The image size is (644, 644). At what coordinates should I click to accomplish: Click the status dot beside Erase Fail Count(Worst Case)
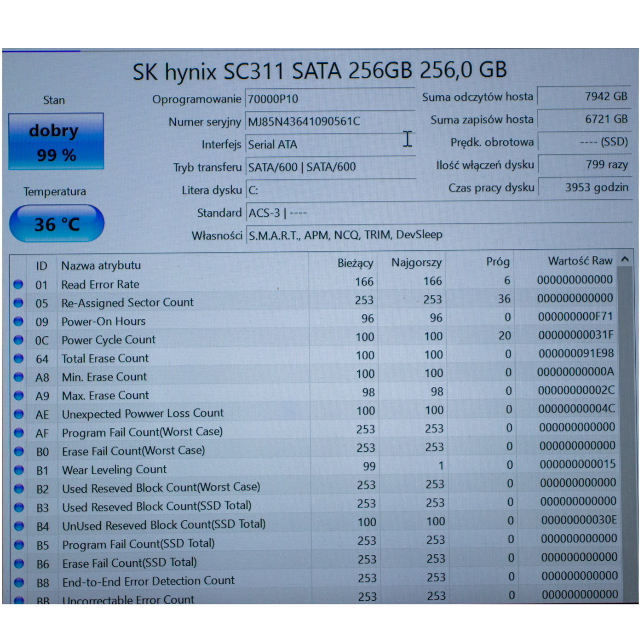[x=18, y=451]
